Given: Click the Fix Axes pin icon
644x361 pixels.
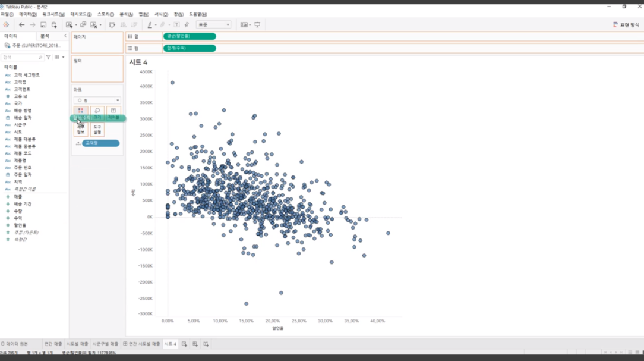Looking at the screenshot, I should coord(187,24).
